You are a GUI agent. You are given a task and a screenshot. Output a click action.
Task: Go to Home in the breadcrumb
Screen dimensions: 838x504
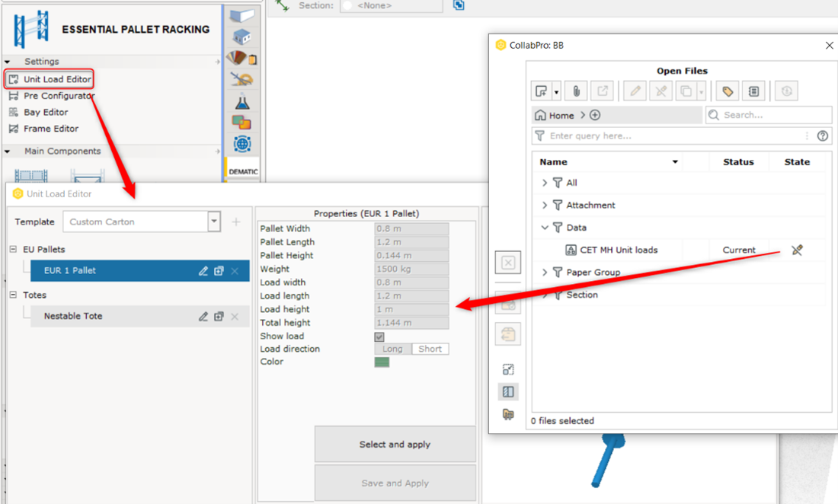pos(554,115)
